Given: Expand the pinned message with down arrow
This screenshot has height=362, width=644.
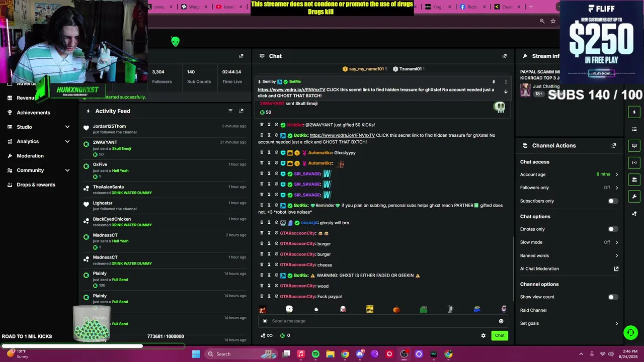Looking at the screenshot, I should [x=506, y=92].
